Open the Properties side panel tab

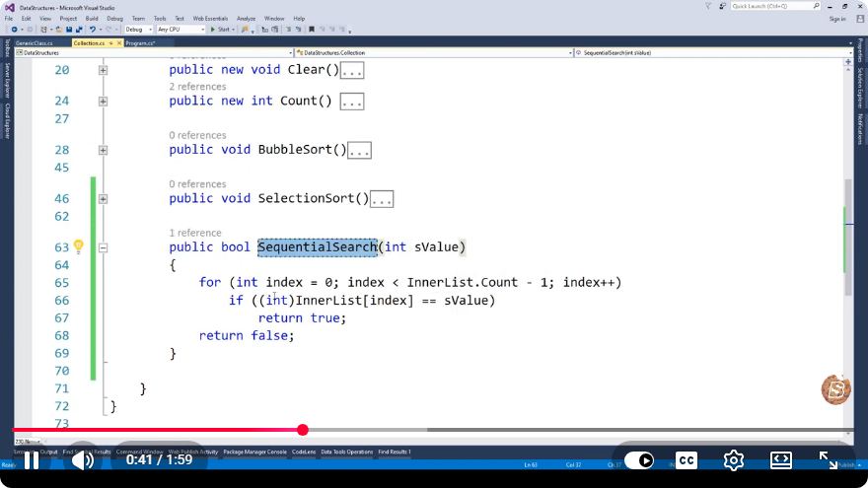pyautogui.click(x=860, y=50)
